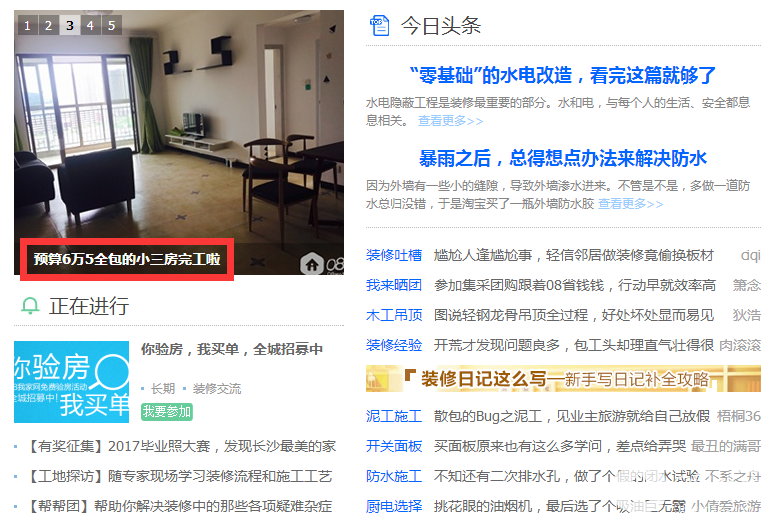The height and width of the screenshot is (522, 769).
Task: Click the 我要参加 green button
Action: tap(167, 411)
